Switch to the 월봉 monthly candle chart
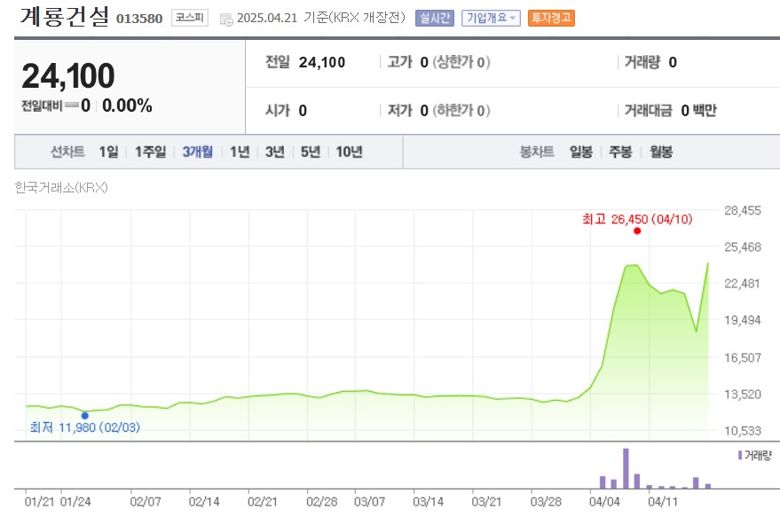 point(660,152)
